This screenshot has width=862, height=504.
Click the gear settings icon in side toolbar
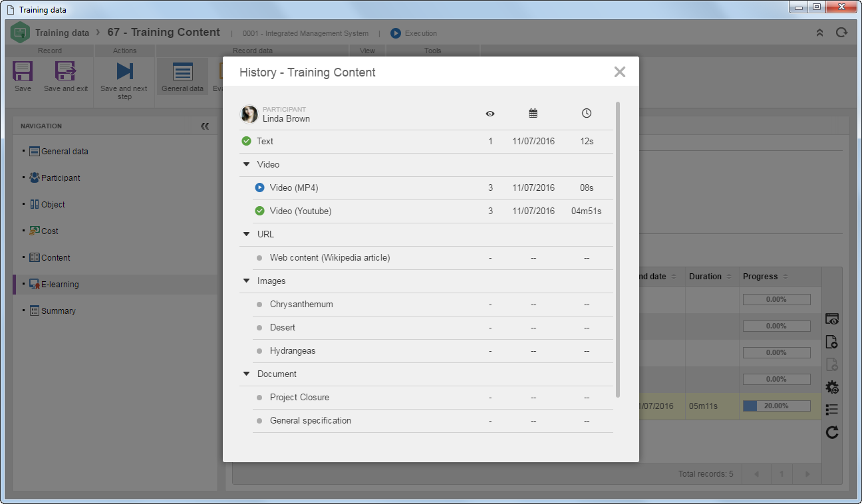pos(831,387)
